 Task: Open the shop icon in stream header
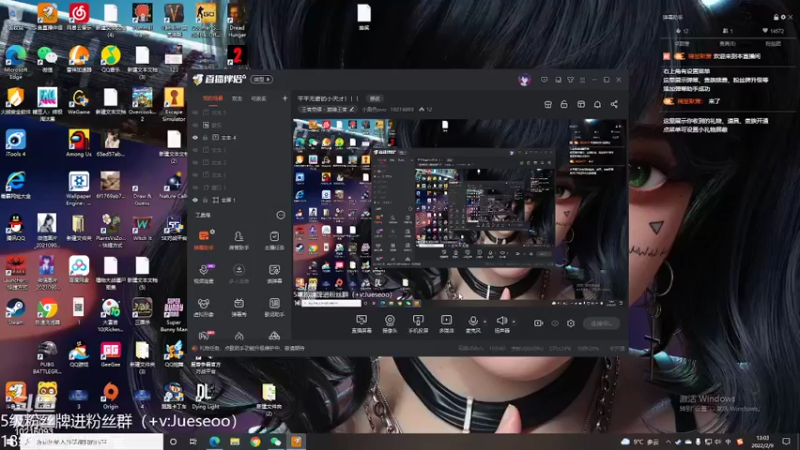coord(548,104)
